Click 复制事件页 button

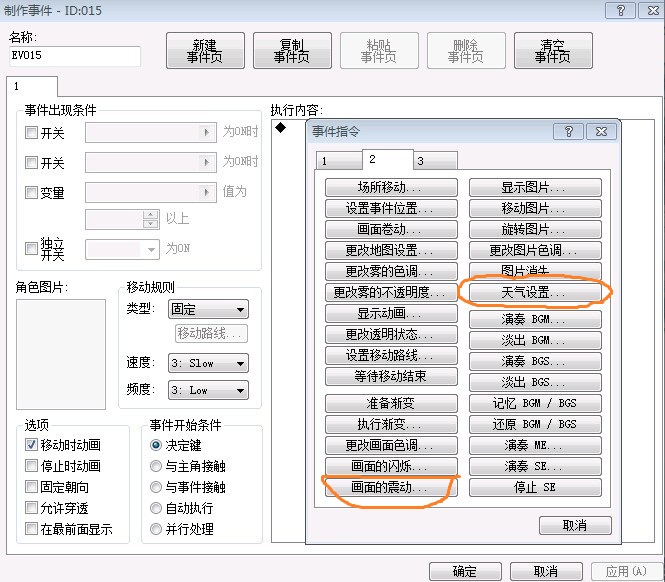tap(292, 50)
